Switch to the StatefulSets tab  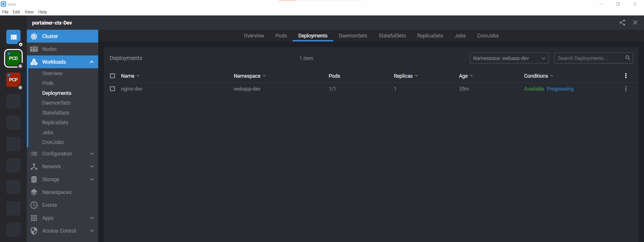click(x=392, y=36)
